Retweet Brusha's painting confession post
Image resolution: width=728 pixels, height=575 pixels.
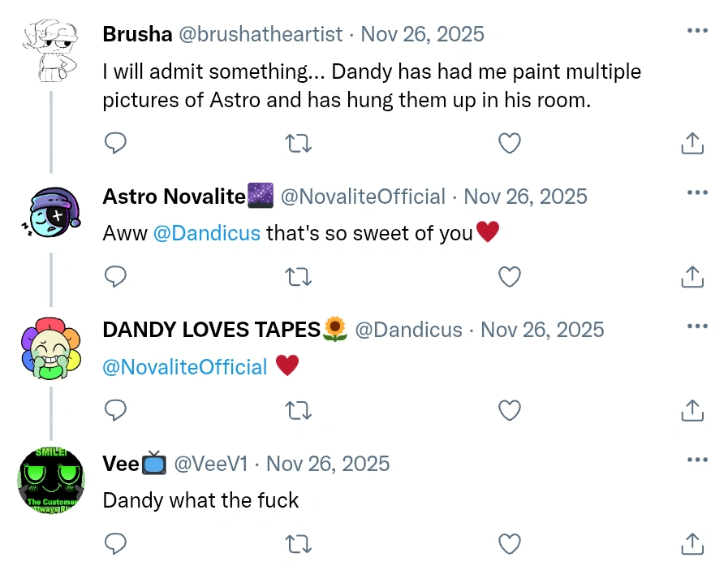click(298, 143)
